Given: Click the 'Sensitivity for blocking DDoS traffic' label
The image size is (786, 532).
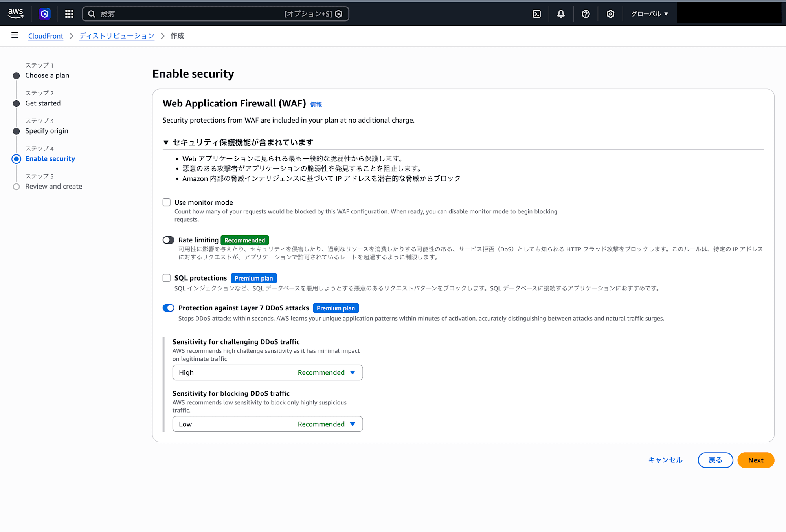Looking at the screenshot, I should [x=231, y=393].
